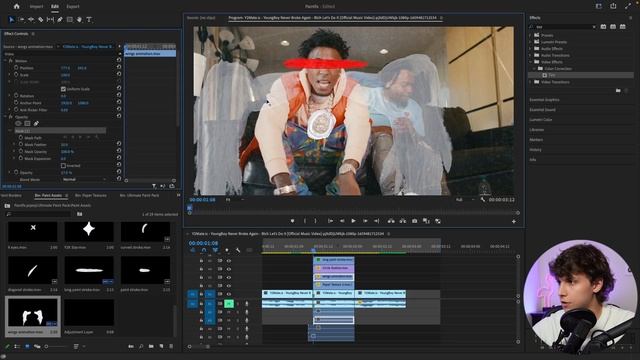Click the Mask Feather value

[64, 144]
